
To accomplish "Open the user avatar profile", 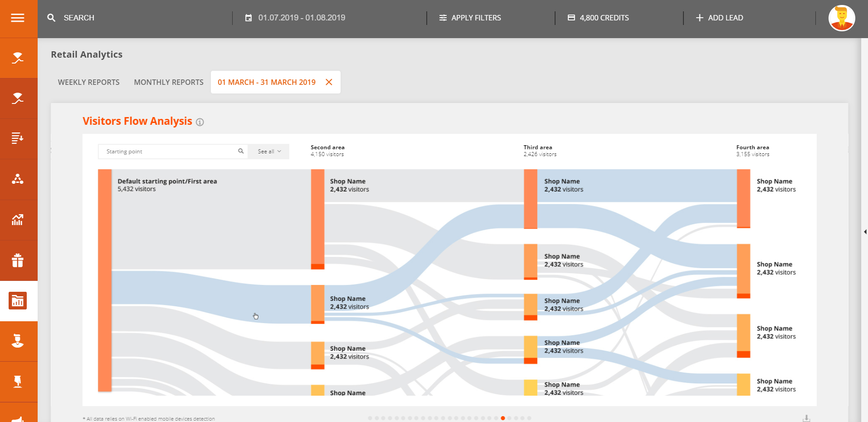I will pos(841,18).
